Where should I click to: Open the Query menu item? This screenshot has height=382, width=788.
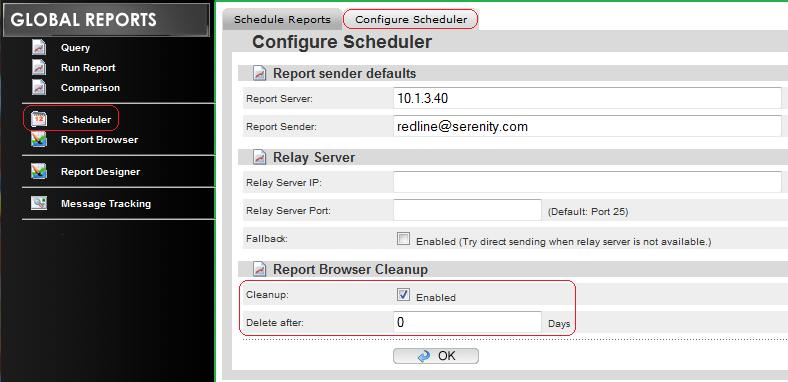[75, 48]
